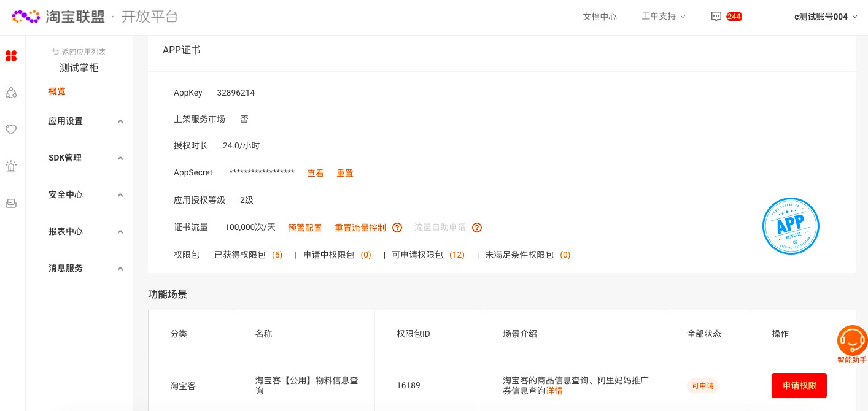This screenshot has height=411, width=868.
Task: Click the APP证书 section heading
Action: (182, 50)
